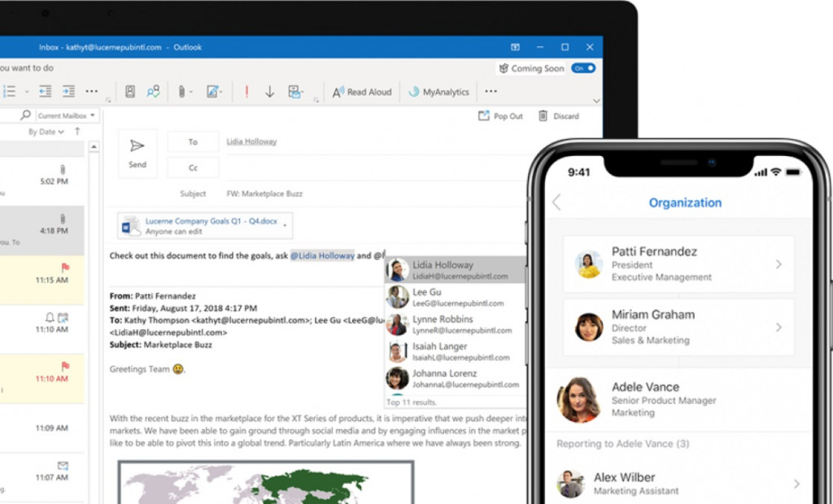Click the To button
This screenshot has height=504, width=833.
coord(193,141)
